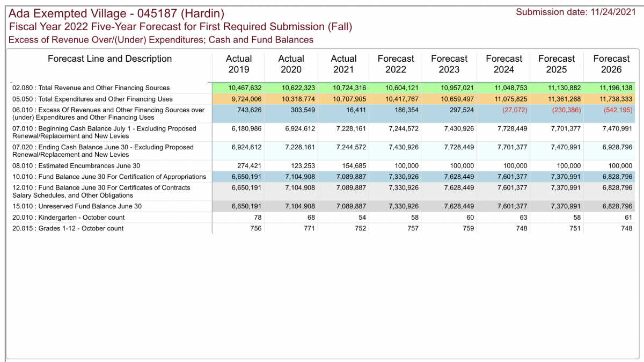Click total expenditures value 10,707,905

(x=349, y=99)
